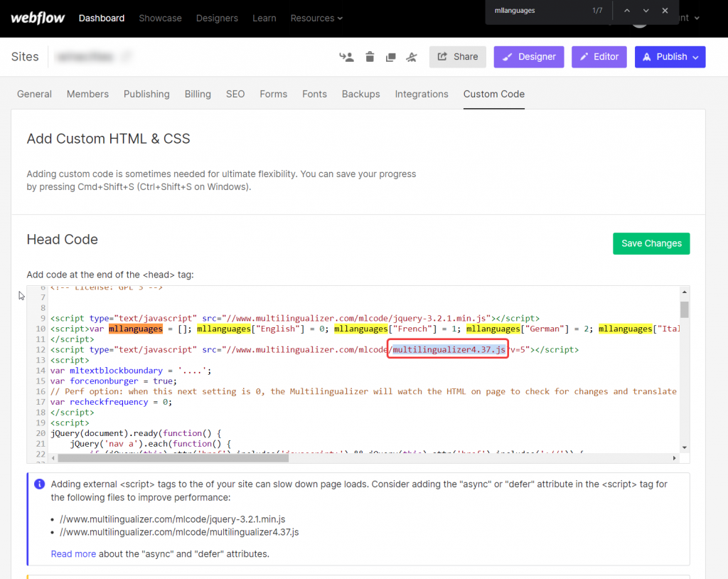Select the SEO tab
This screenshot has height=579, width=728.
click(x=235, y=94)
